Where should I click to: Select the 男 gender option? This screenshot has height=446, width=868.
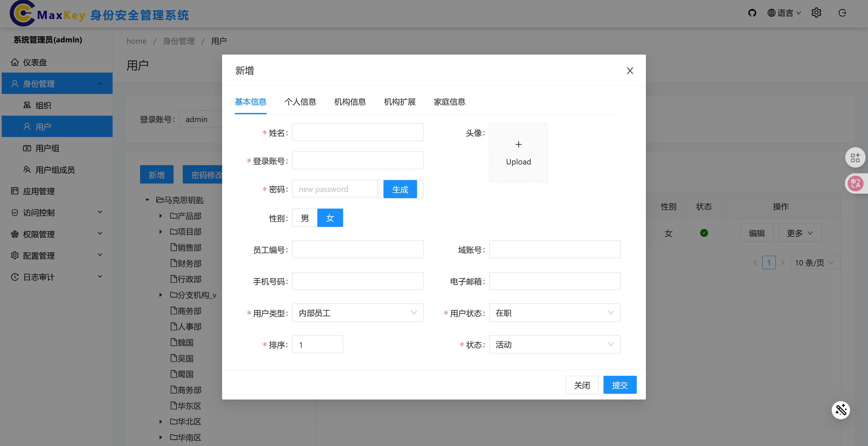pos(304,218)
